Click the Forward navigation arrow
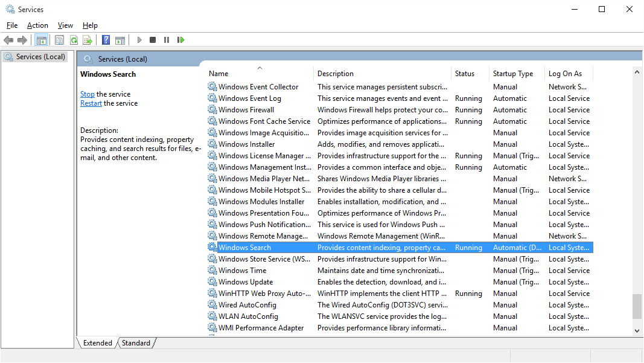644x363 pixels. (x=22, y=40)
